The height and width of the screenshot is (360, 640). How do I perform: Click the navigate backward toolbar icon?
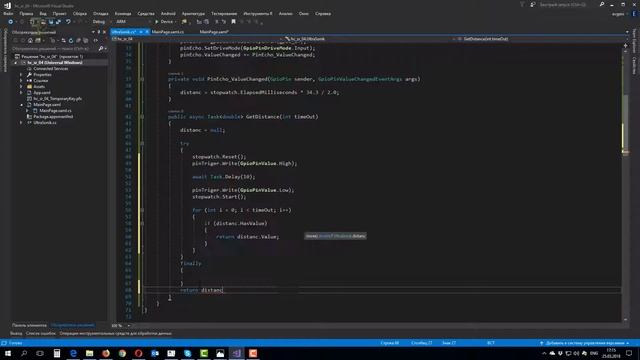11,22
